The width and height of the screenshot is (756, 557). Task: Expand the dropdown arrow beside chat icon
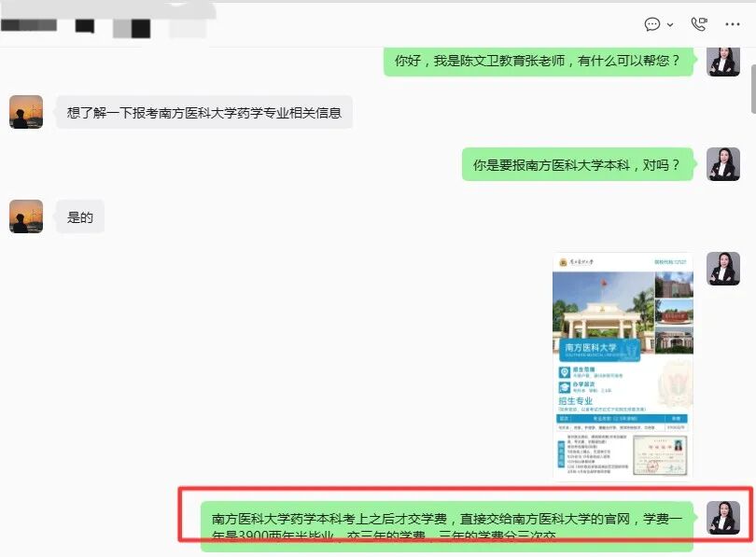[x=670, y=24]
